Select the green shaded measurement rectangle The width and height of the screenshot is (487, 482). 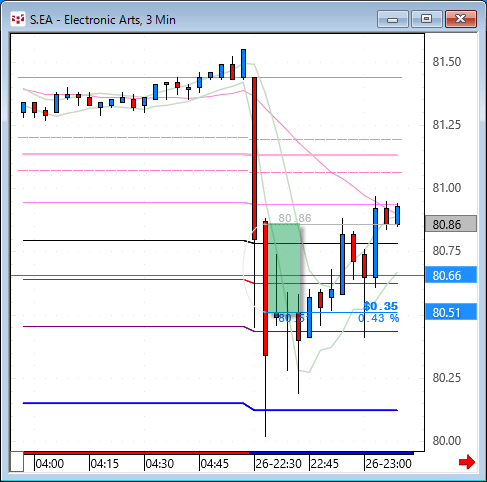[x=284, y=268]
